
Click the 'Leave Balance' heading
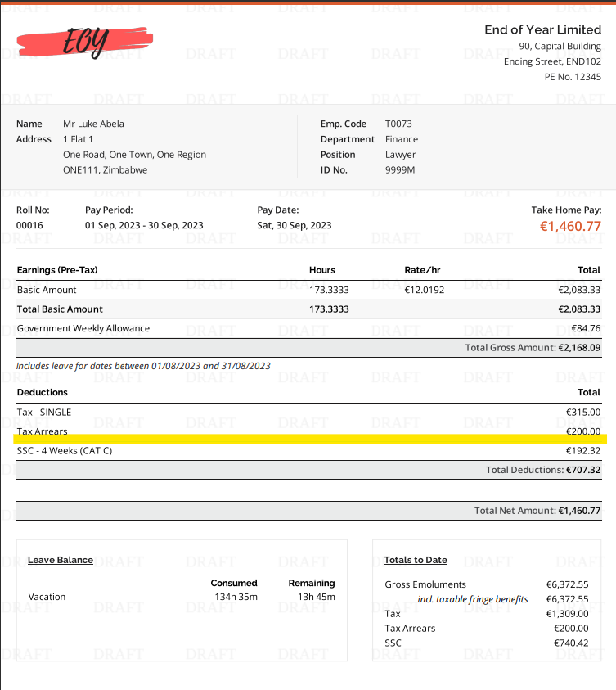(61, 560)
